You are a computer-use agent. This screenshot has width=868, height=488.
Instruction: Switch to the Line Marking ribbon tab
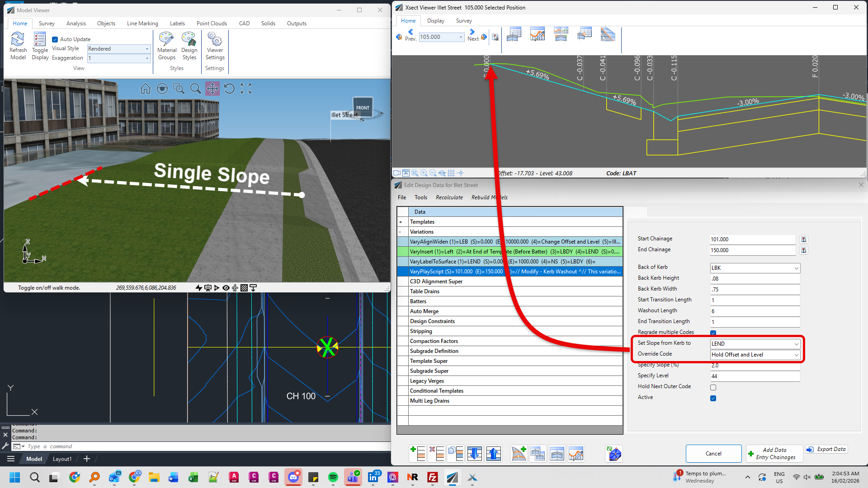(142, 23)
